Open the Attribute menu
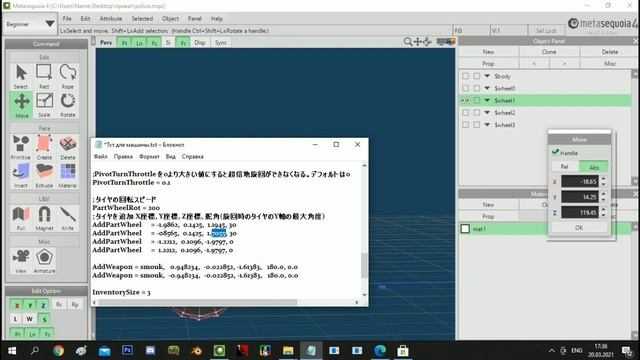The width and height of the screenshot is (640, 360). click(111, 19)
